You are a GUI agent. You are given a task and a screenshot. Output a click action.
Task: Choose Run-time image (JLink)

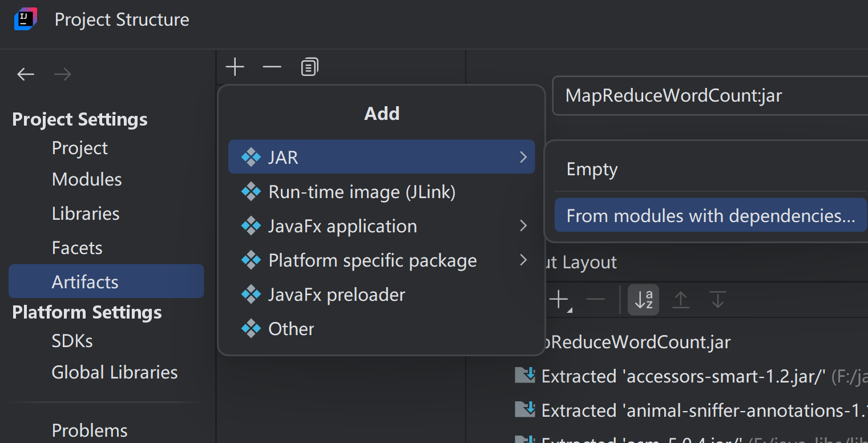pyautogui.click(x=381, y=192)
